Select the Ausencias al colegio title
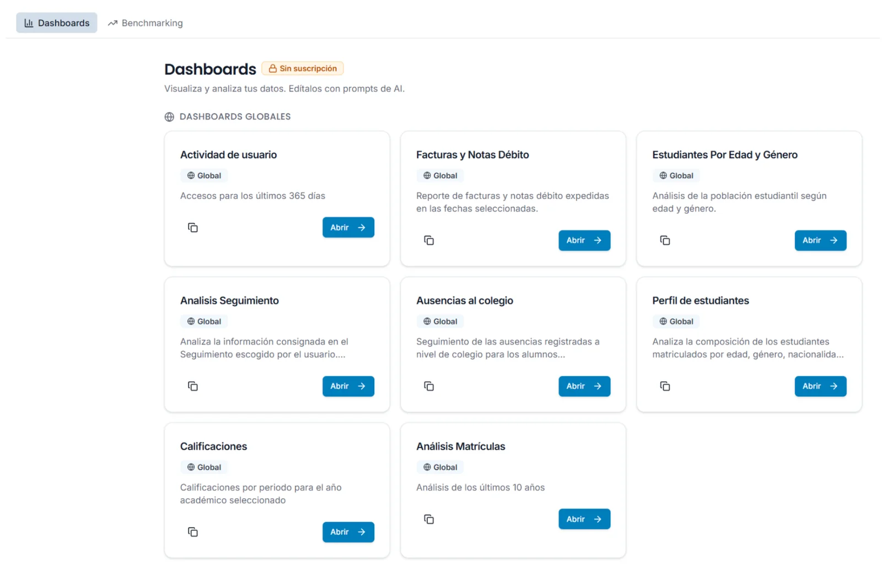Screen dimensions: 882x588 [x=465, y=300]
